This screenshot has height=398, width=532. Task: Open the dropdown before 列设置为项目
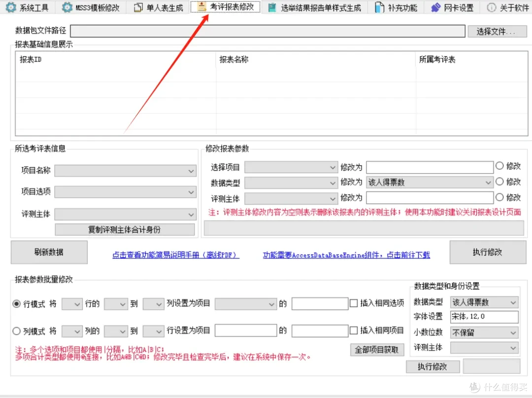click(x=153, y=304)
